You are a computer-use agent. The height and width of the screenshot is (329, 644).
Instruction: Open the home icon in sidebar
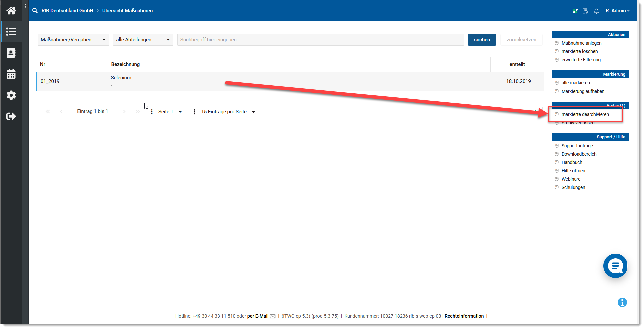(x=11, y=11)
